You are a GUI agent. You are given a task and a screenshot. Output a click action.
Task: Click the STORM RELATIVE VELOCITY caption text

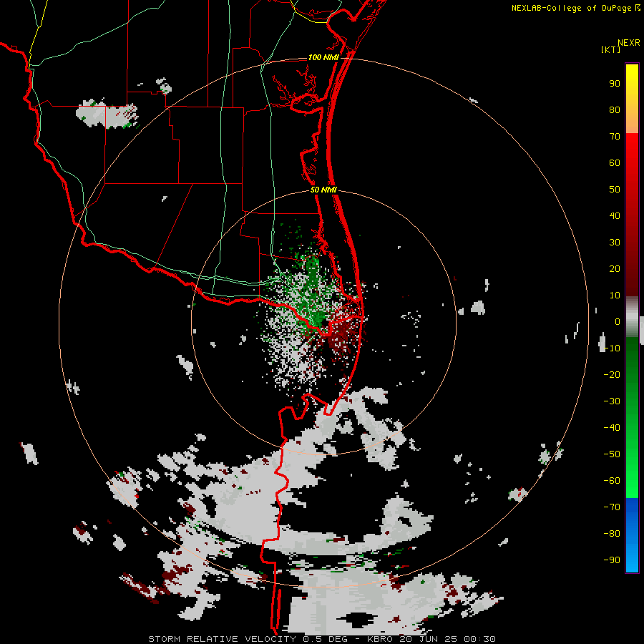(x=222, y=639)
